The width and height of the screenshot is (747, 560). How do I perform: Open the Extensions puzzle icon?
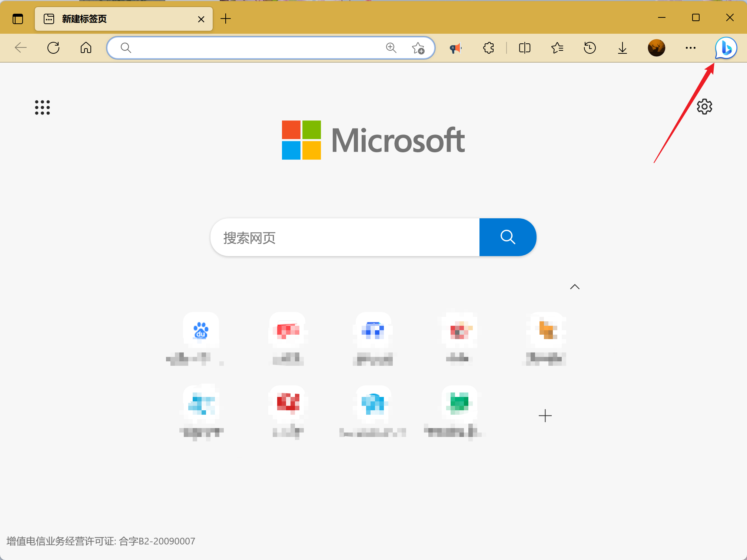pos(488,48)
